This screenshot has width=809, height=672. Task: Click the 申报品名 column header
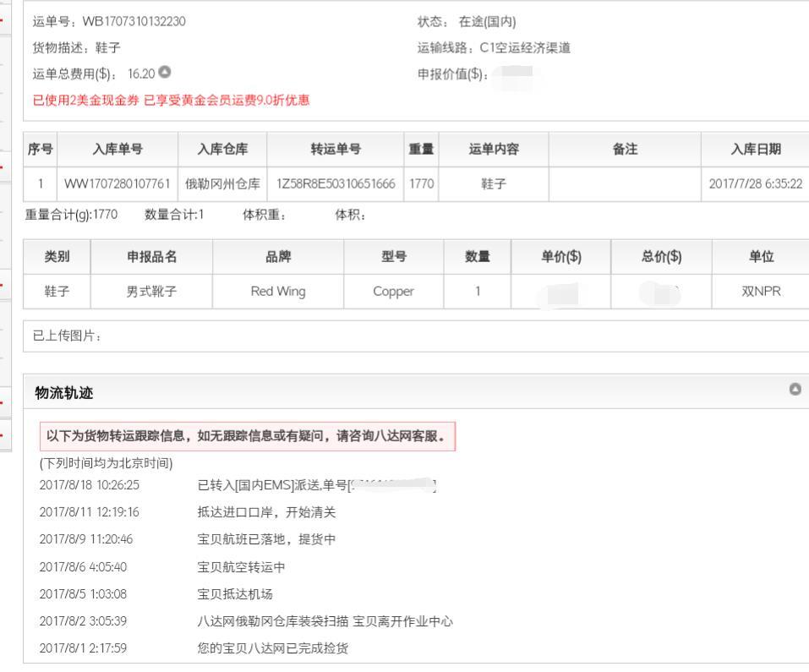[151, 257]
